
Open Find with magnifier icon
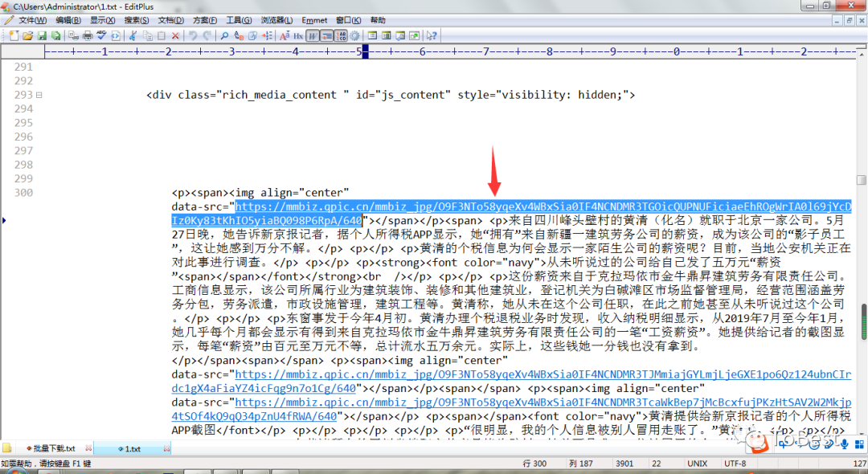tap(224, 36)
